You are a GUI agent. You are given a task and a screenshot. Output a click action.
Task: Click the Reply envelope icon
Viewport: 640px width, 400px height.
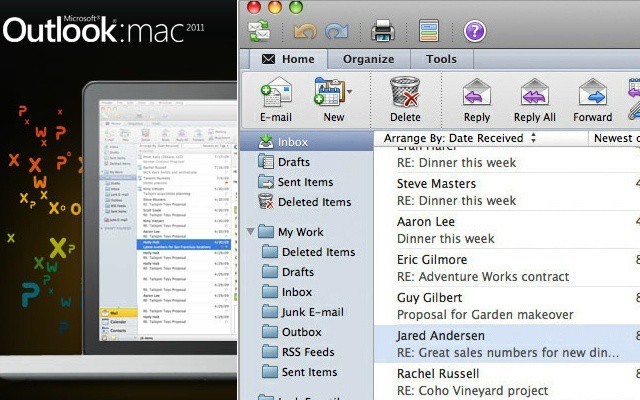477,100
